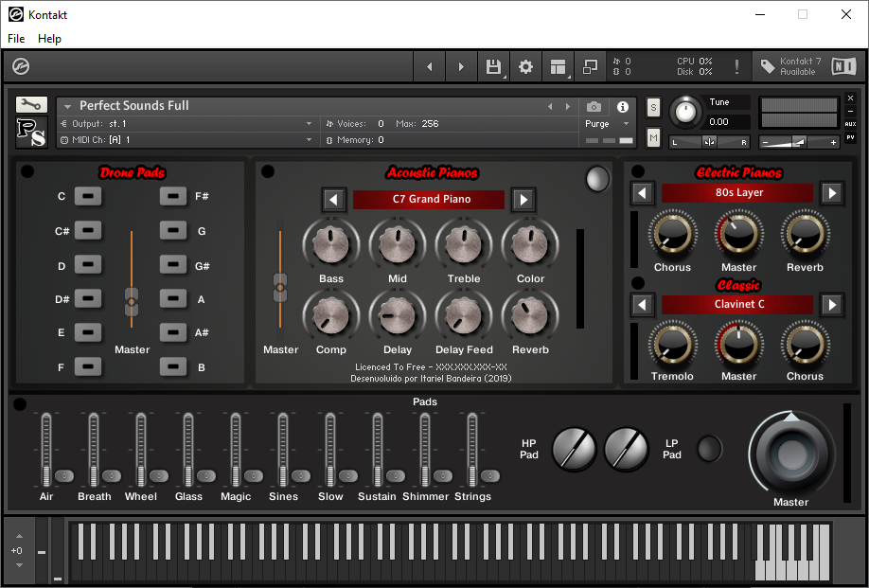Toggle the B drone pad button

(173, 366)
